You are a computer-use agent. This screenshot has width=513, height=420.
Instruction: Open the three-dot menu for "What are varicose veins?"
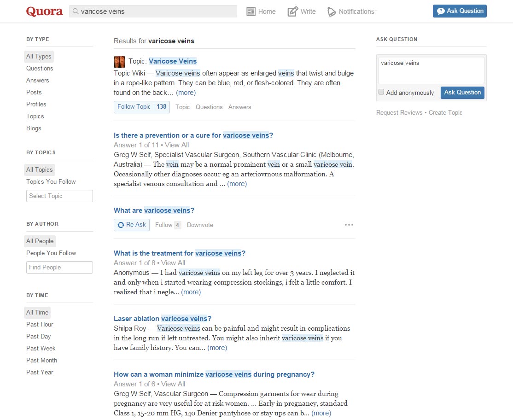[x=349, y=225]
